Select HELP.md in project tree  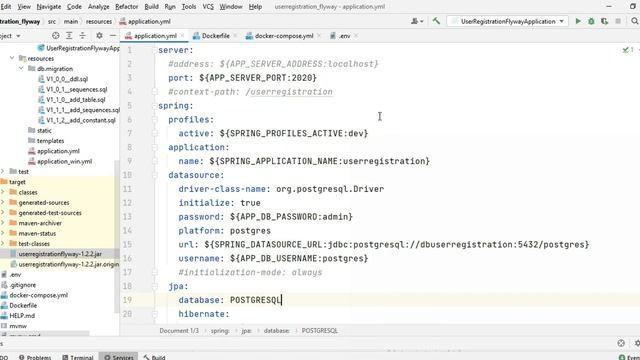tap(22, 316)
